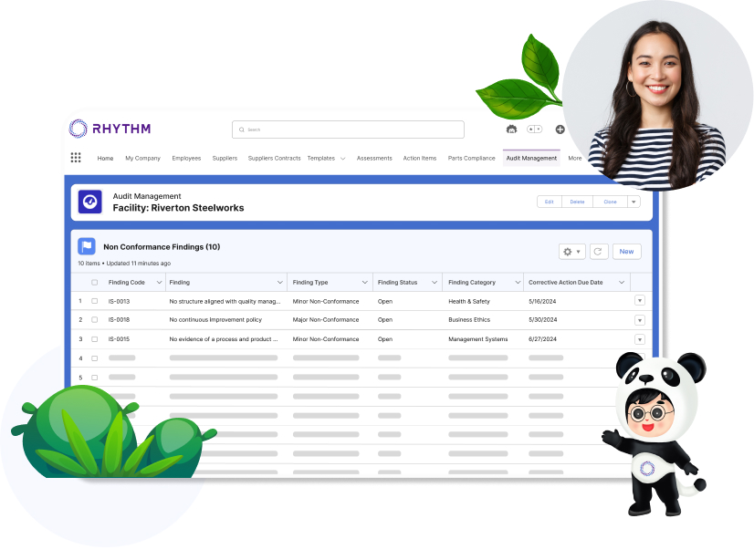
Task: Open the Finding Status column menu
Action: 435,283
